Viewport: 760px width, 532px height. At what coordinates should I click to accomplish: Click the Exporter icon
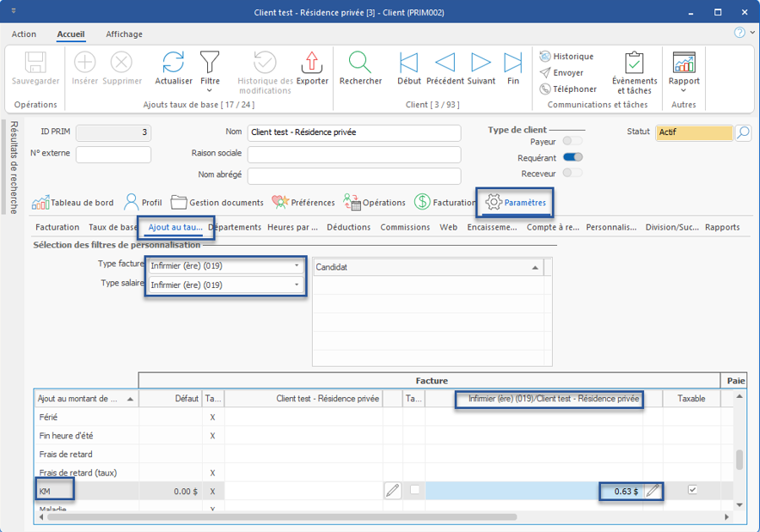312,68
